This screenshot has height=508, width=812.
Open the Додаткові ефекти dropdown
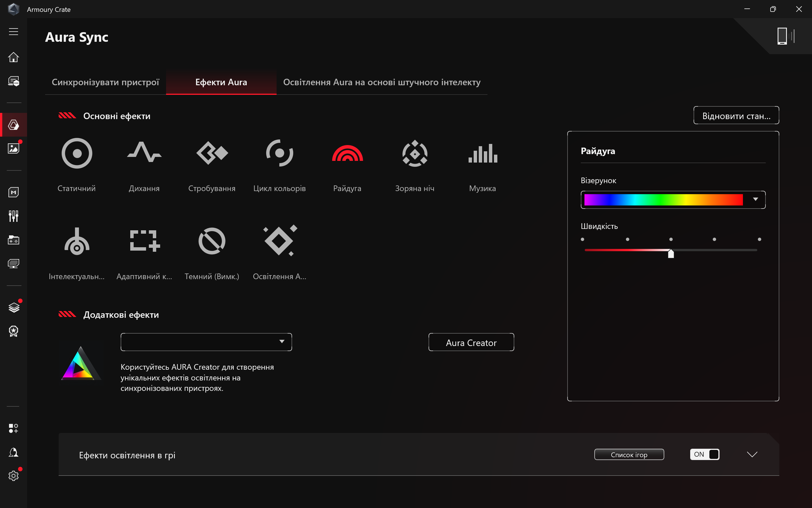(x=206, y=342)
